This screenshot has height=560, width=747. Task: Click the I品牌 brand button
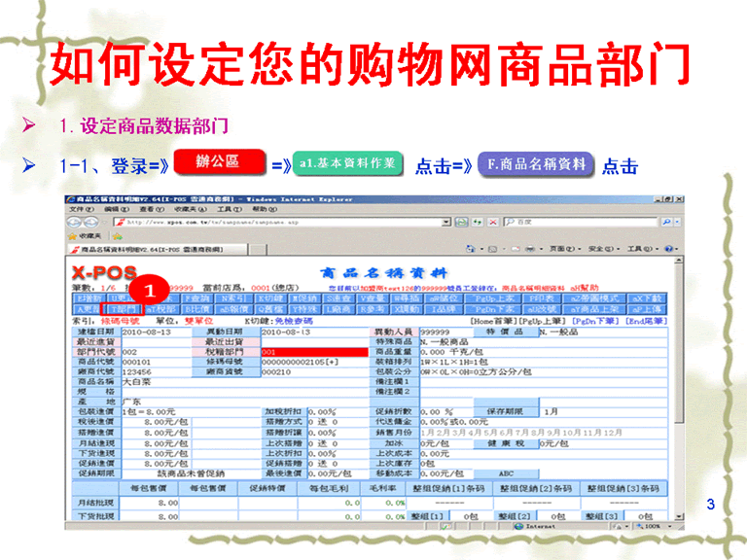[x=444, y=309]
